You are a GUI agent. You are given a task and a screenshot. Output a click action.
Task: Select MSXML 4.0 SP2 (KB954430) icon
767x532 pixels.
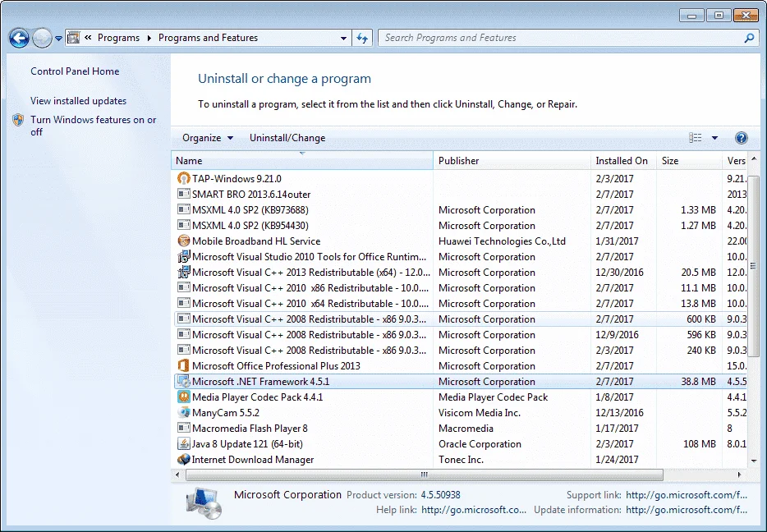click(183, 226)
